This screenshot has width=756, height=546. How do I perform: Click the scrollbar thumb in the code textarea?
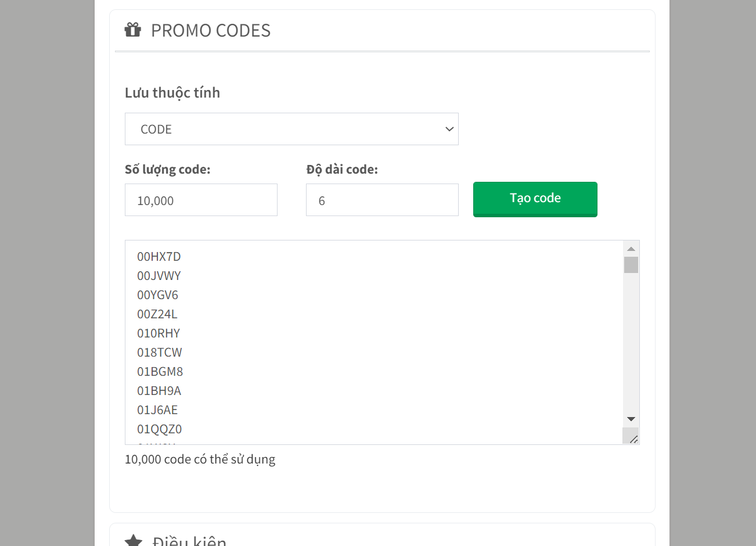click(631, 265)
